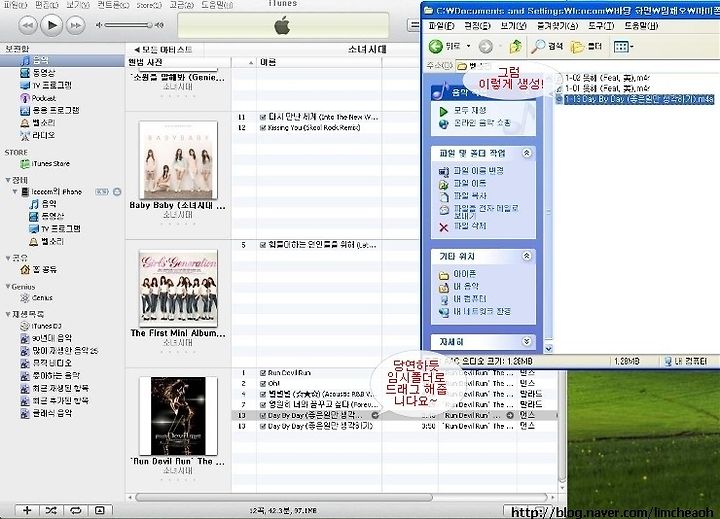
Task: Collapse the icecom의 iPhone device tree
Action: 15,191
